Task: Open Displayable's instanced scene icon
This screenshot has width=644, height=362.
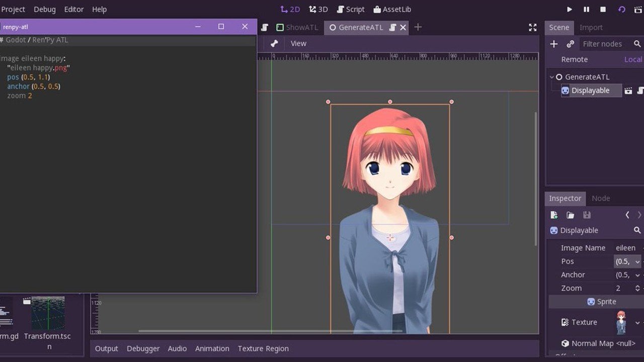Action: (x=628, y=91)
